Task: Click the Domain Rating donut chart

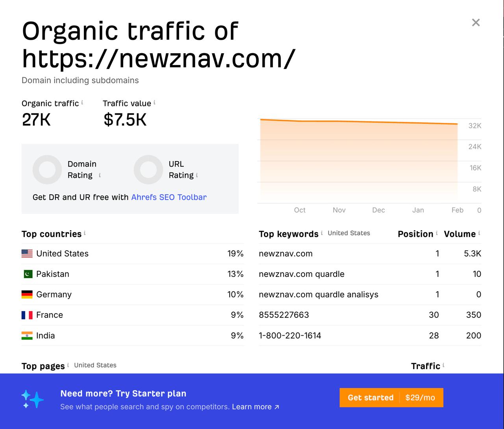Action: coord(47,170)
